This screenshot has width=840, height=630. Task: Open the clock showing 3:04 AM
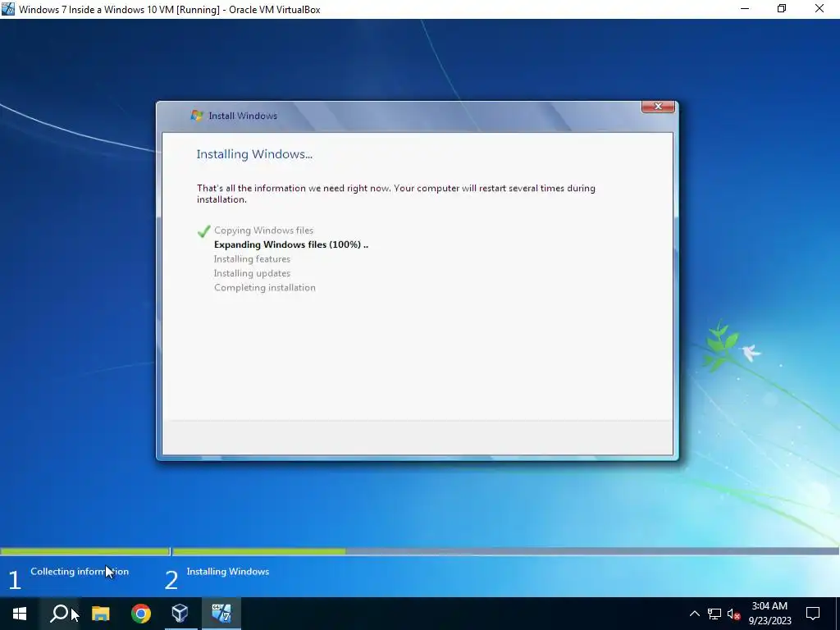pos(769,614)
